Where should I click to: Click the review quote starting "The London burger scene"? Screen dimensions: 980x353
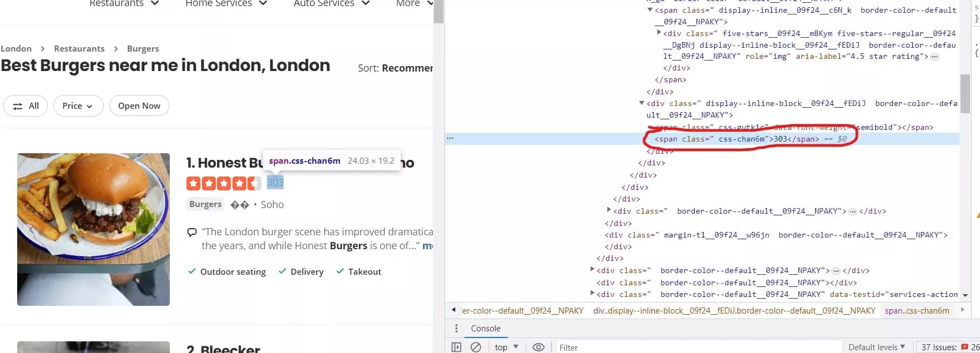(x=317, y=239)
